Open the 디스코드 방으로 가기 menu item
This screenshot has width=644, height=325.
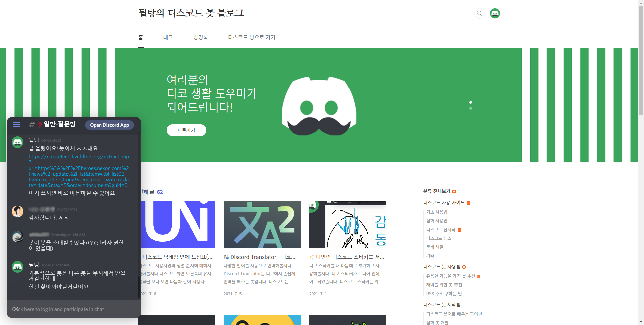pyautogui.click(x=252, y=37)
